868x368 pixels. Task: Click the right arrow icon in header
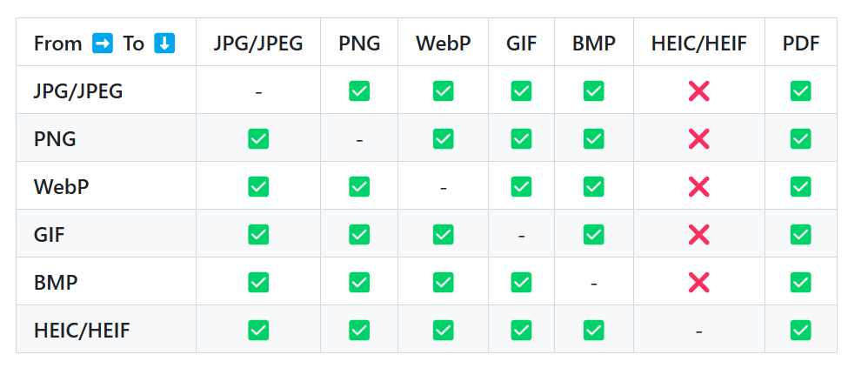pyautogui.click(x=103, y=43)
